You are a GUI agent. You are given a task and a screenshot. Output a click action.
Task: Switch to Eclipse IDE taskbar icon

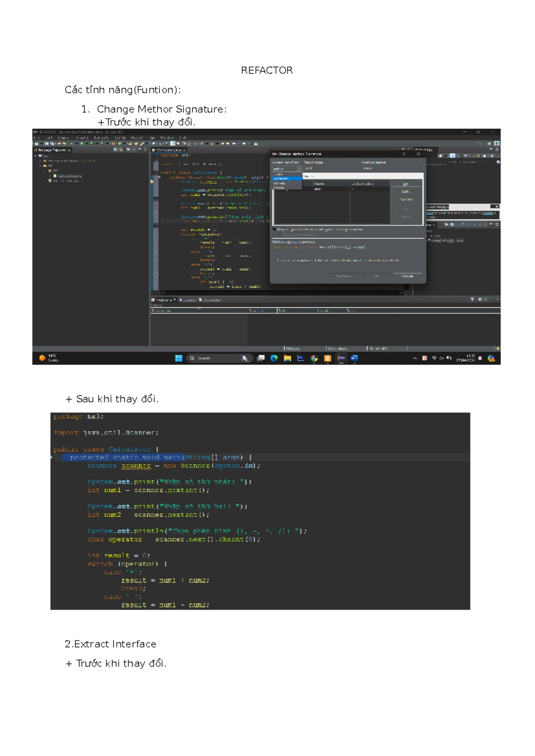(341, 358)
